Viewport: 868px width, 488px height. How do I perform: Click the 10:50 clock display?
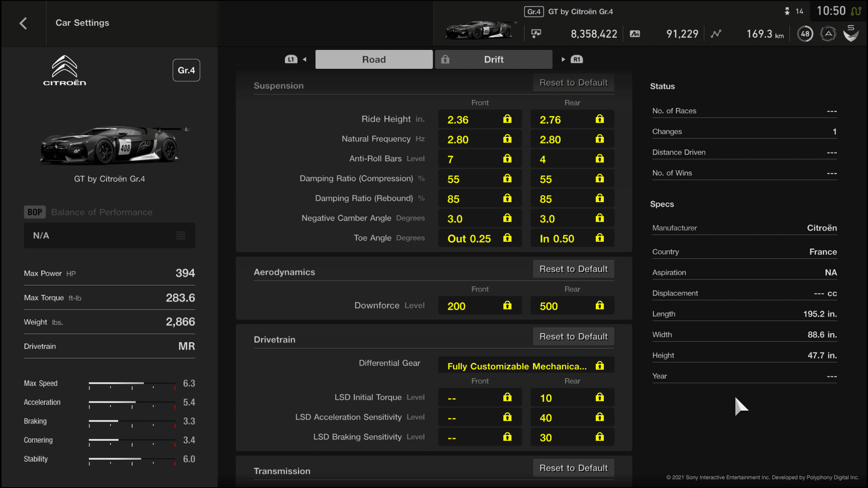tap(831, 11)
